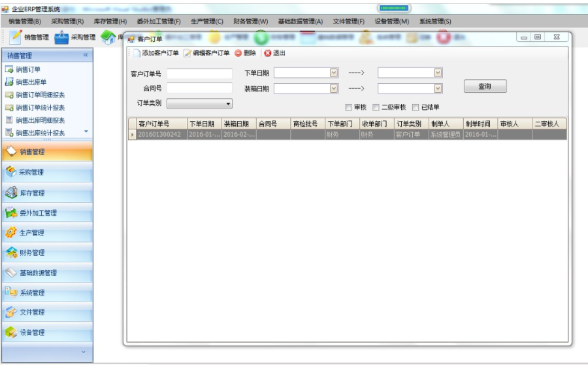This screenshot has height=365, width=588.
Task: Open the 财务管理(W) menu
Action: click(x=250, y=22)
